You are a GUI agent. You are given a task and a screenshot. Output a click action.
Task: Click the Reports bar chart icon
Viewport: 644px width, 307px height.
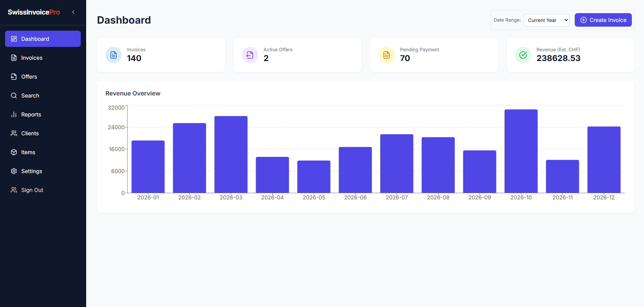(x=14, y=114)
